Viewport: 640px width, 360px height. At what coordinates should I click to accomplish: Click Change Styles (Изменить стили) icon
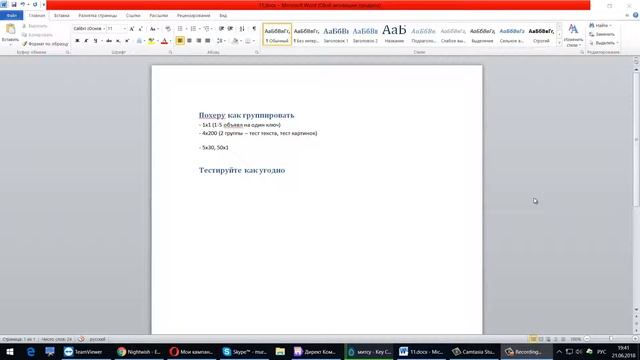[x=573, y=35]
